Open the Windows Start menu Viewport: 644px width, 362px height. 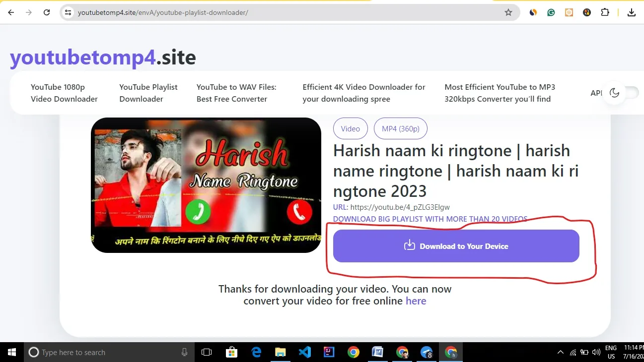tap(12, 352)
